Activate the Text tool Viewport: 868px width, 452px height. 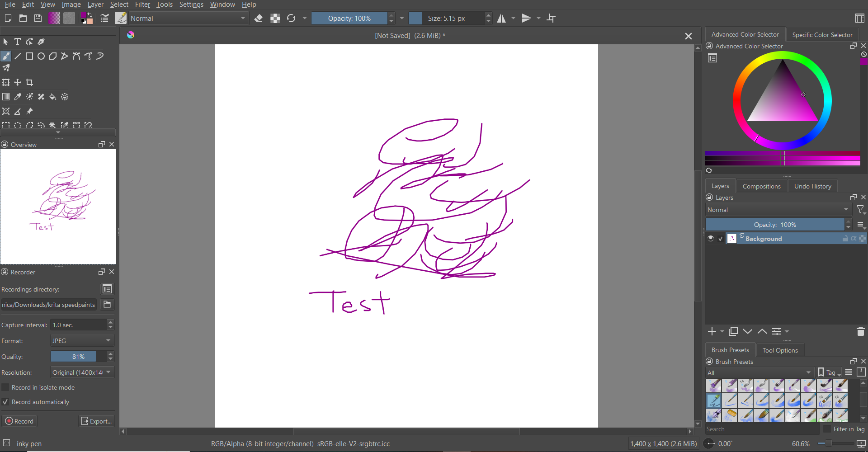pos(18,42)
